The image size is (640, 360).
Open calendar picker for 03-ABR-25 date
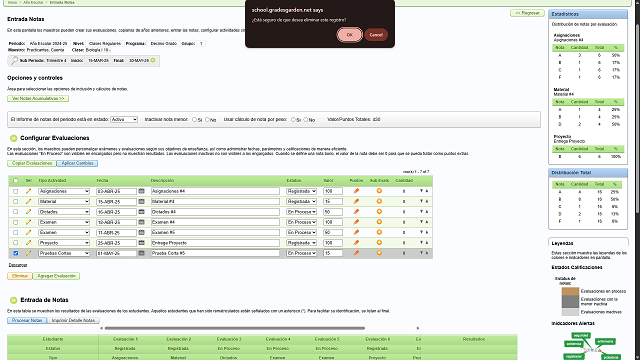pyautogui.click(x=141, y=191)
